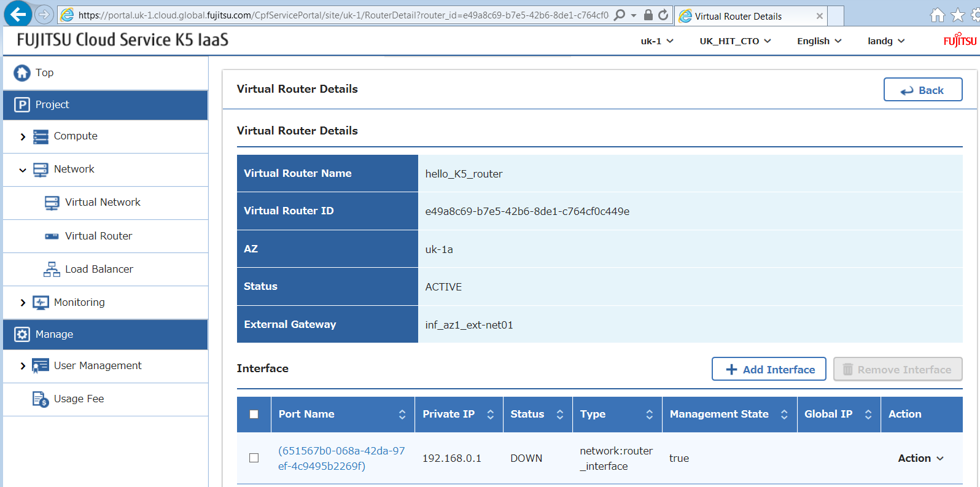Click the Add Interface button
The width and height of the screenshot is (980, 487).
tap(769, 370)
